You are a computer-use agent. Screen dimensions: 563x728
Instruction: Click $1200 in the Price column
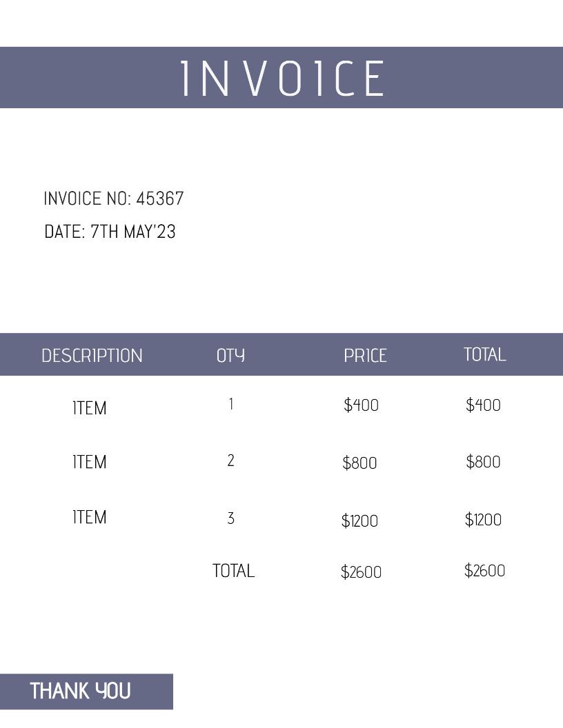359,520
